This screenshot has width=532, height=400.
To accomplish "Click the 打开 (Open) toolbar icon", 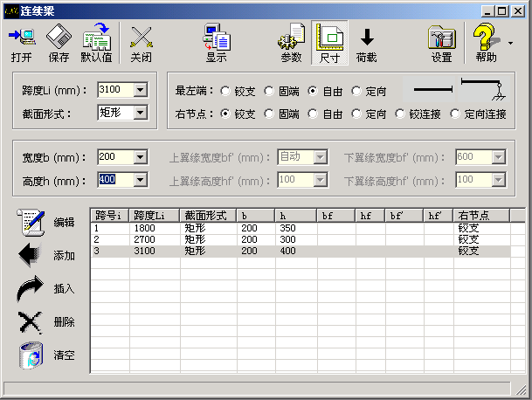I will pyautogui.click(x=22, y=44).
